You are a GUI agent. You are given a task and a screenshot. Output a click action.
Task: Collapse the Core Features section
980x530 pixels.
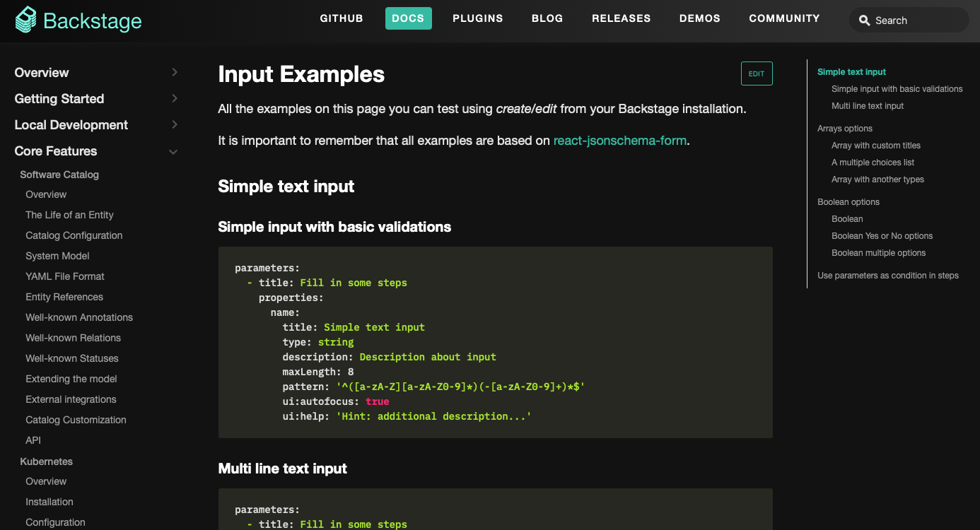coord(173,151)
